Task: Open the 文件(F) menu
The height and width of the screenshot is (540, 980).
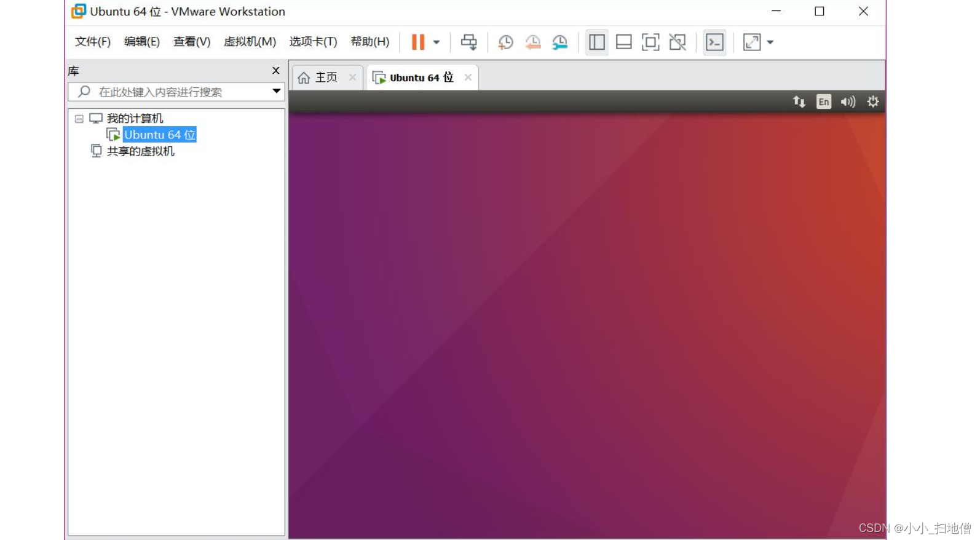Action: coord(93,42)
